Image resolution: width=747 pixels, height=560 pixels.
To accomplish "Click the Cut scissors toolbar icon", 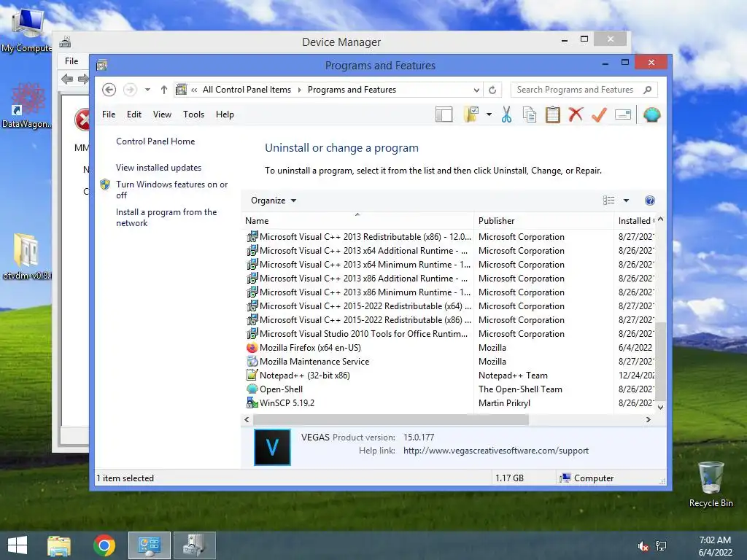I will click(x=506, y=114).
